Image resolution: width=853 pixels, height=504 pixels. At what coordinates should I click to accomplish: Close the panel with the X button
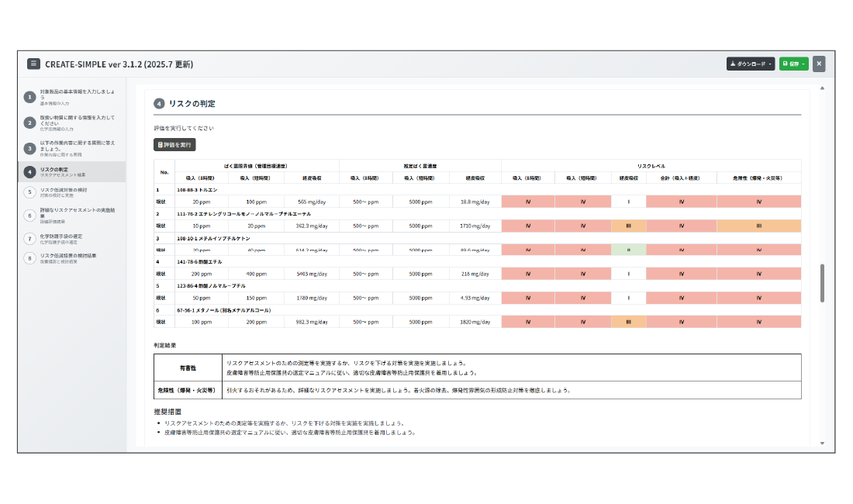pos(819,64)
